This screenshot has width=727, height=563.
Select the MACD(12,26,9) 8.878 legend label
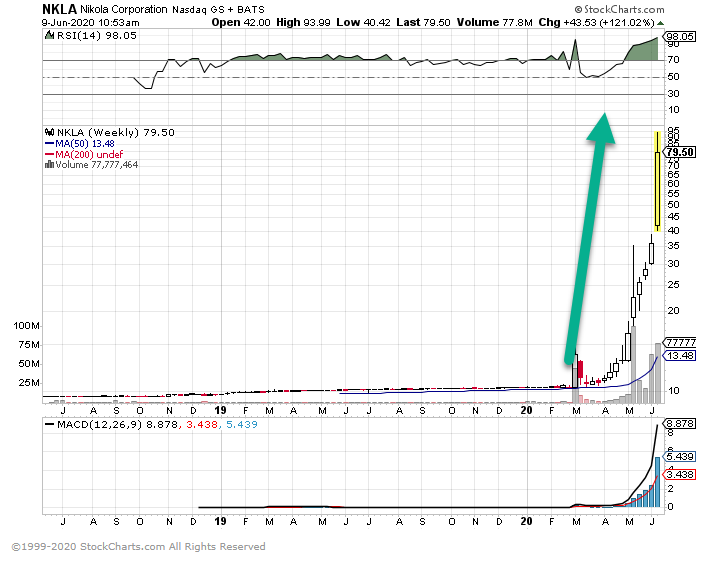coord(117,424)
